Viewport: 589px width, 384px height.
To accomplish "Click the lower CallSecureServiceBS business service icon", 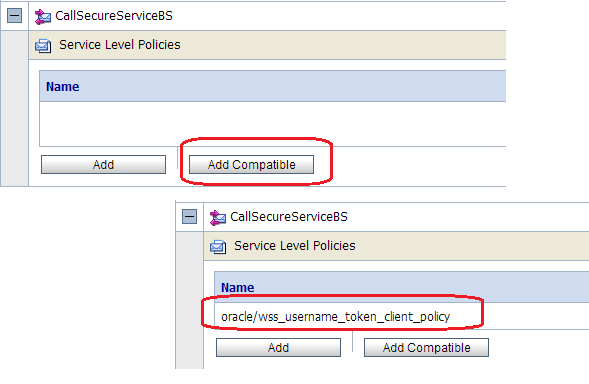I will (x=217, y=218).
